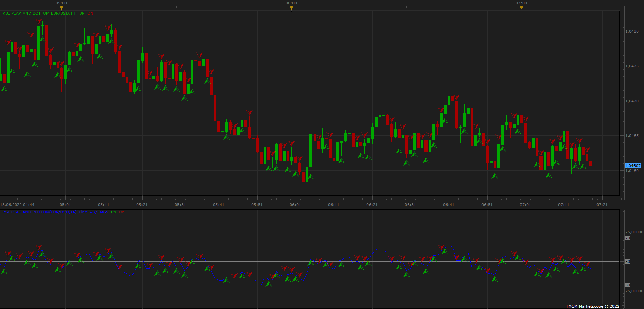Click the blue RSI PEAK AND BOTTOM label in lower pane
This screenshot has width=644, height=309.
tap(40, 212)
